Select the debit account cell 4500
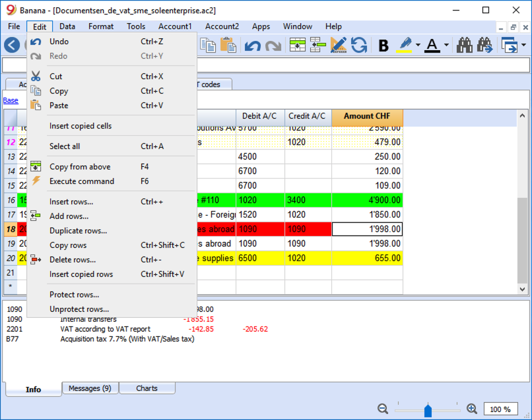The width and height of the screenshot is (532, 420). tap(260, 157)
